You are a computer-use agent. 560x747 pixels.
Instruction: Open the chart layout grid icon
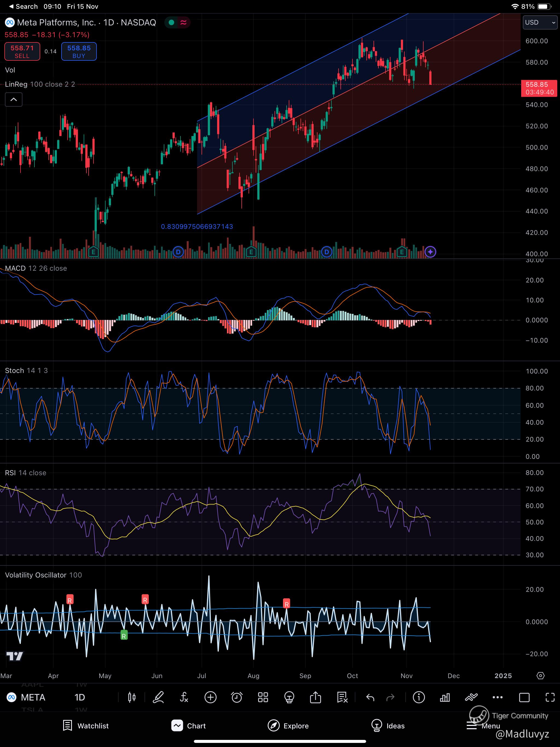tap(263, 697)
